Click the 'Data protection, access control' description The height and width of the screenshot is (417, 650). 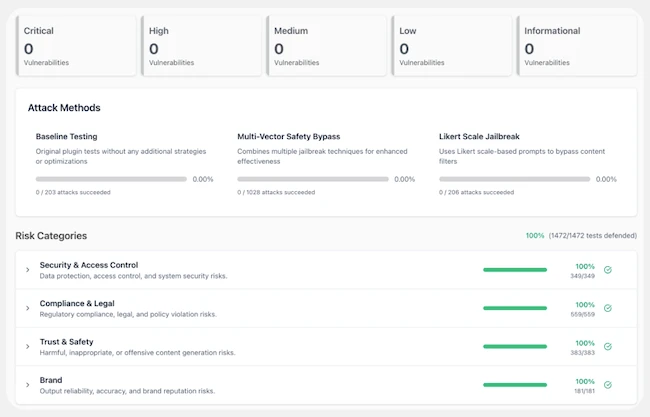pyautogui.click(x=133, y=276)
